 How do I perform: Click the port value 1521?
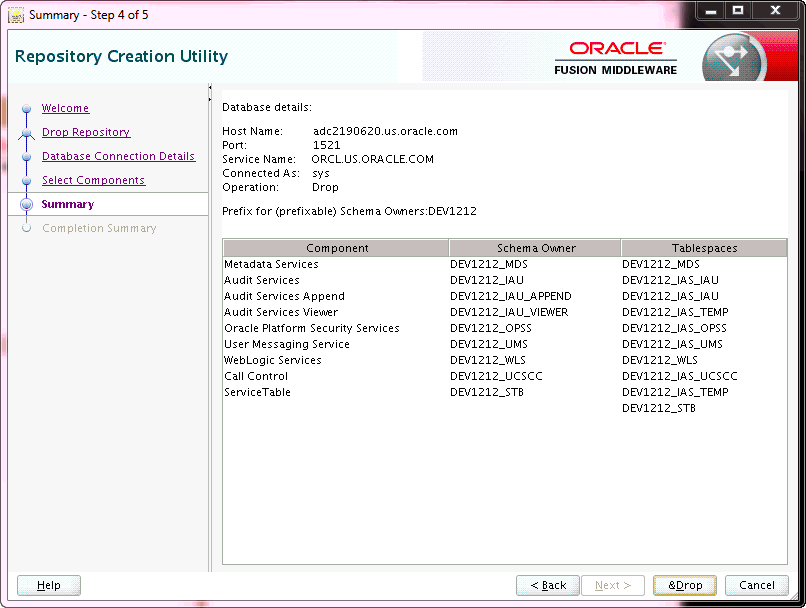tap(326, 145)
